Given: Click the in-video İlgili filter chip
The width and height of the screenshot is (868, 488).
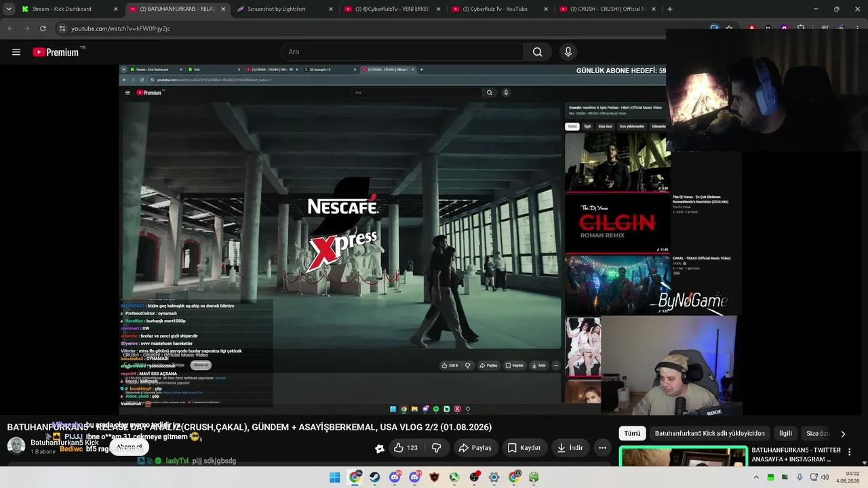Looking at the screenshot, I should (587, 126).
